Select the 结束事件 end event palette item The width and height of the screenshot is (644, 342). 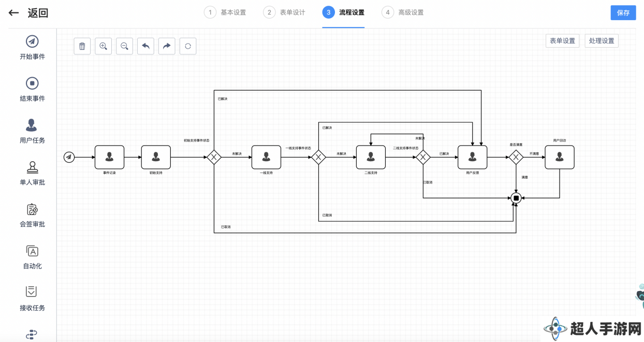tap(32, 90)
